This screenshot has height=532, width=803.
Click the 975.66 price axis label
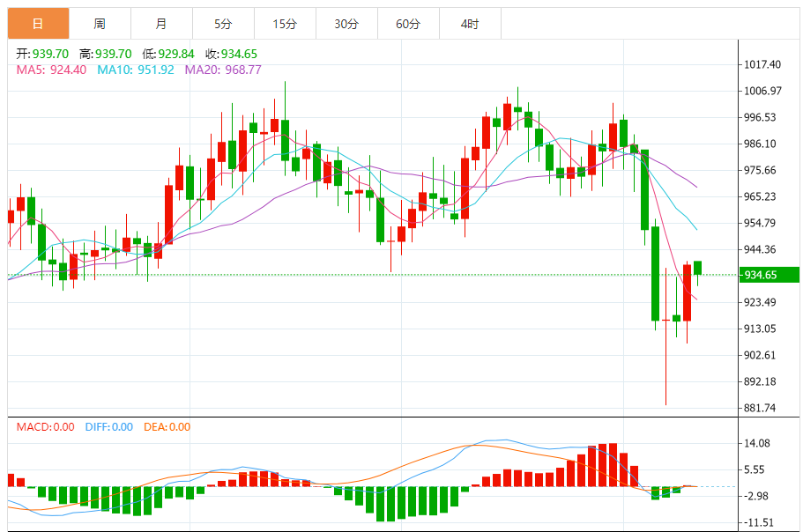[760, 170]
